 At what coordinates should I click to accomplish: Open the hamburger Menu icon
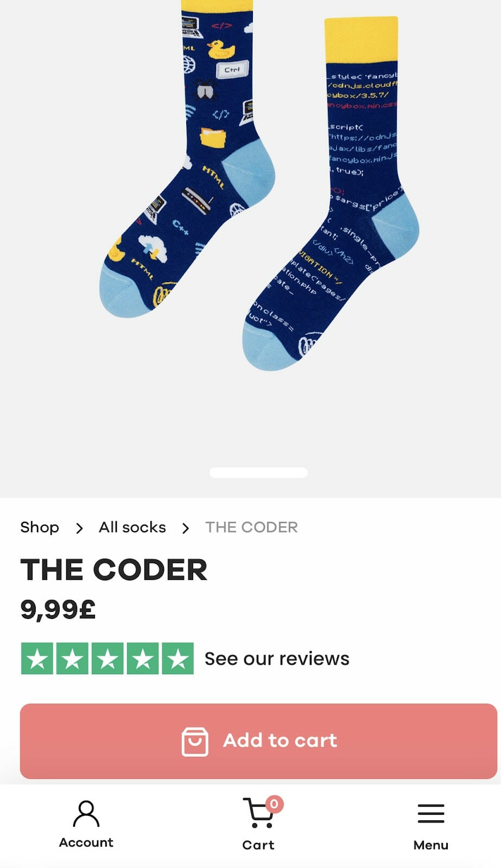[x=431, y=814]
